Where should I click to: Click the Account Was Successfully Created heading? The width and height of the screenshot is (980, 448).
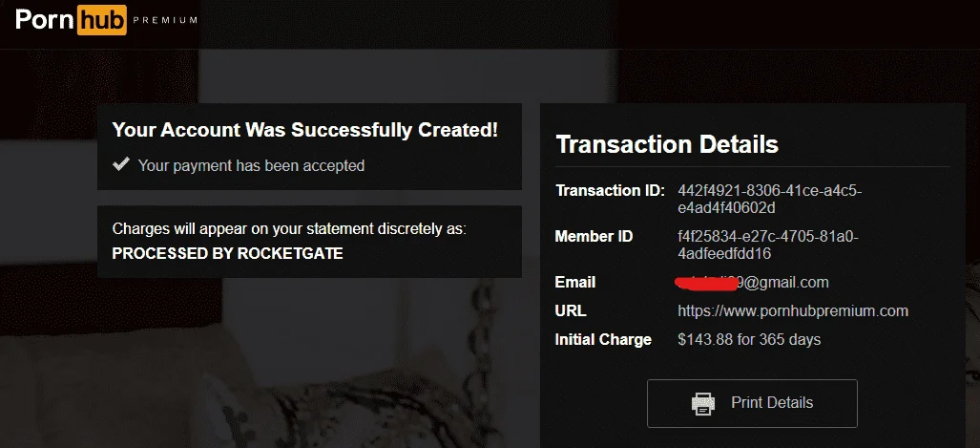pyautogui.click(x=305, y=130)
